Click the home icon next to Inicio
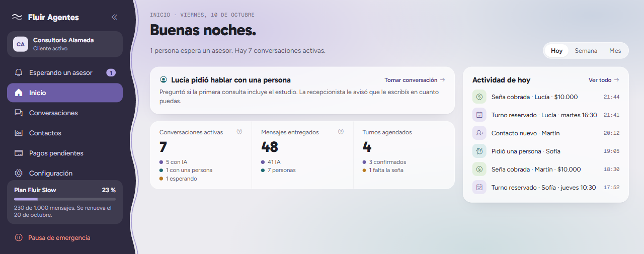 pos(19,93)
